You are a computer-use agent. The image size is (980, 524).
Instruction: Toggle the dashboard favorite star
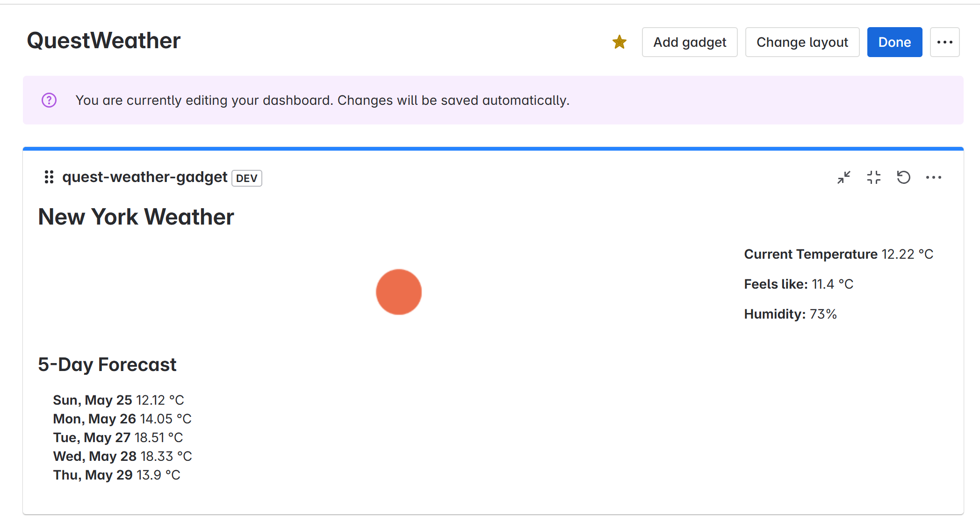[x=619, y=42]
